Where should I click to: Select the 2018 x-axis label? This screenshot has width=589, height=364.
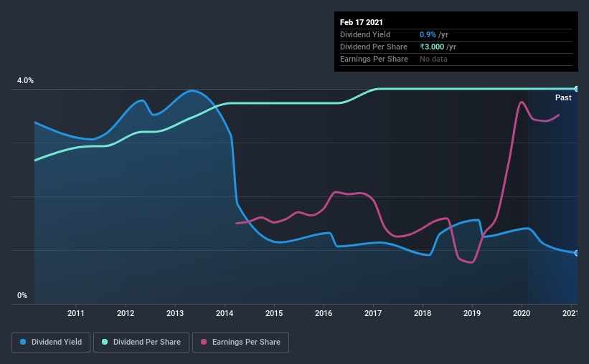point(423,313)
